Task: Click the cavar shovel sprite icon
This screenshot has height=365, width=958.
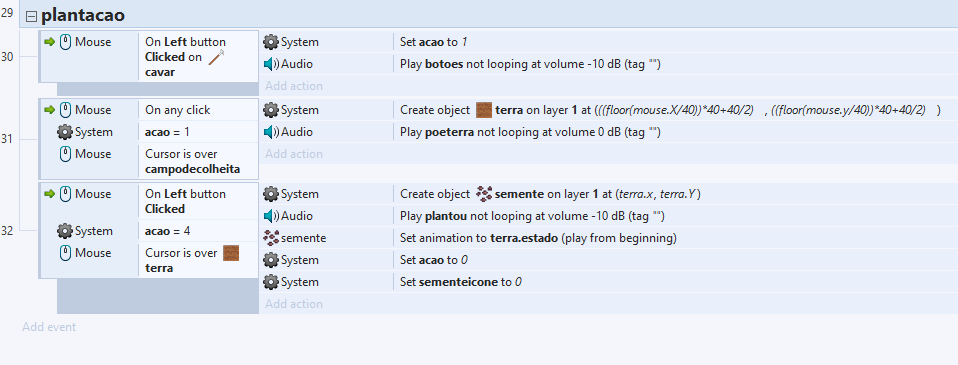Action: [x=217, y=57]
